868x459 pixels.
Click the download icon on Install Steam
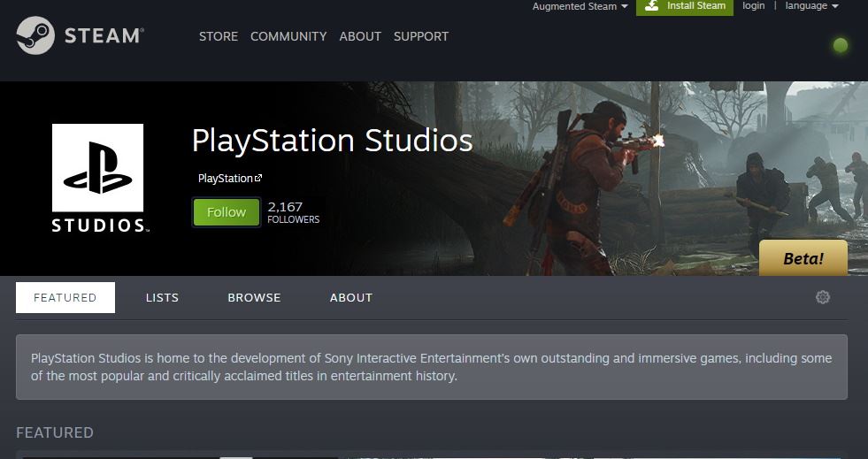pos(652,5)
